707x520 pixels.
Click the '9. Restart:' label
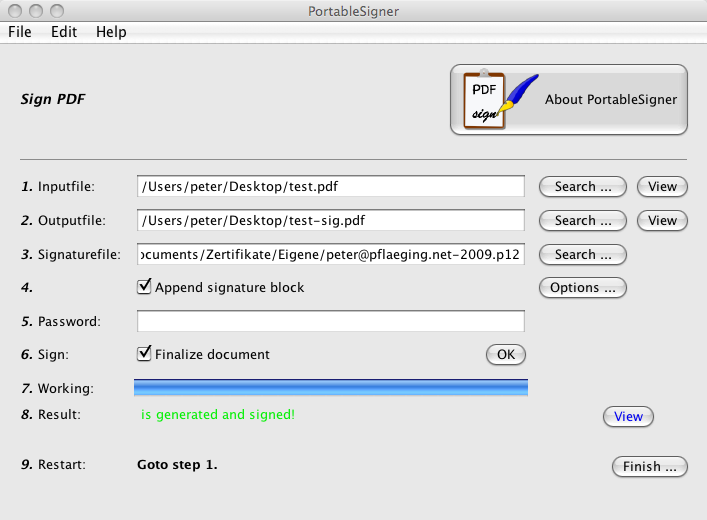[x=53, y=465]
